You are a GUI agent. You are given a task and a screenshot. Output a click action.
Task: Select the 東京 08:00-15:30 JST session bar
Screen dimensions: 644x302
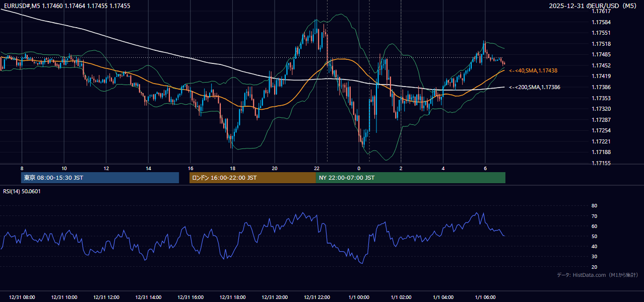(x=100, y=178)
